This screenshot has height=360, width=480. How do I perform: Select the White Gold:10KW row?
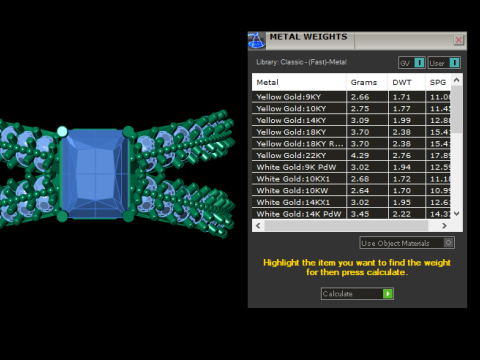[x=351, y=190]
